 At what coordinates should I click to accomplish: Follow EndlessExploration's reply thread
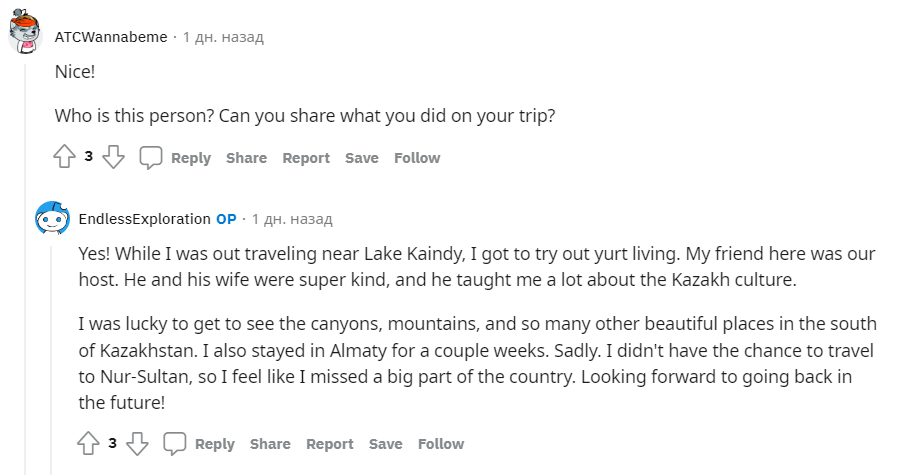pyautogui.click(x=441, y=444)
